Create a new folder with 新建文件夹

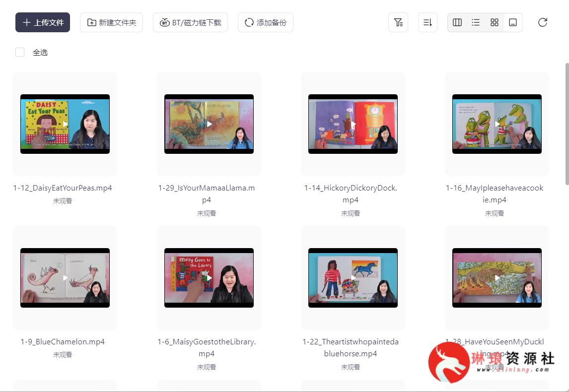point(111,22)
